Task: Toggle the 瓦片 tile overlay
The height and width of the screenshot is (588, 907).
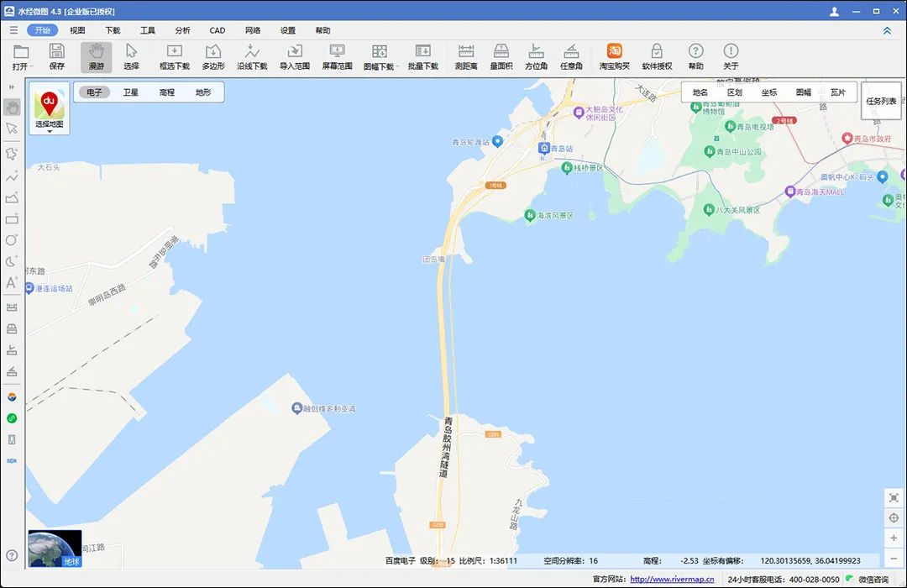Action: (838, 92)
